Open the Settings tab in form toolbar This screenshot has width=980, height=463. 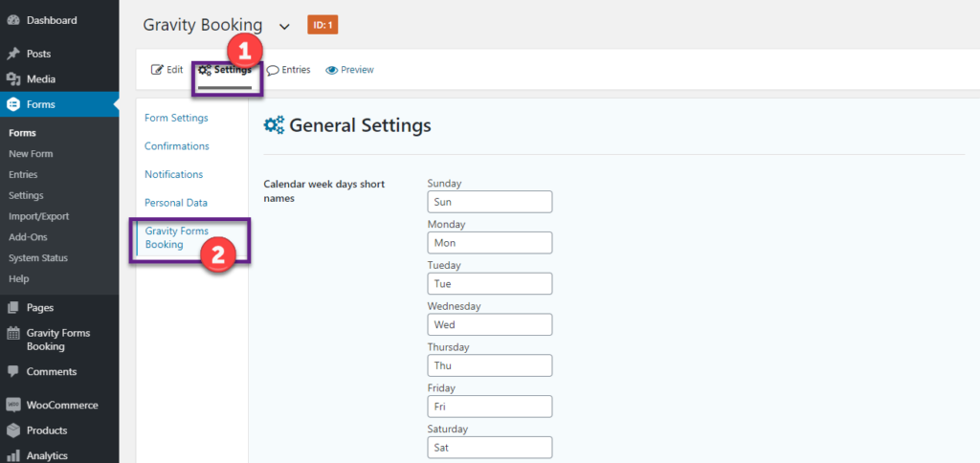(x=225, y=70)
